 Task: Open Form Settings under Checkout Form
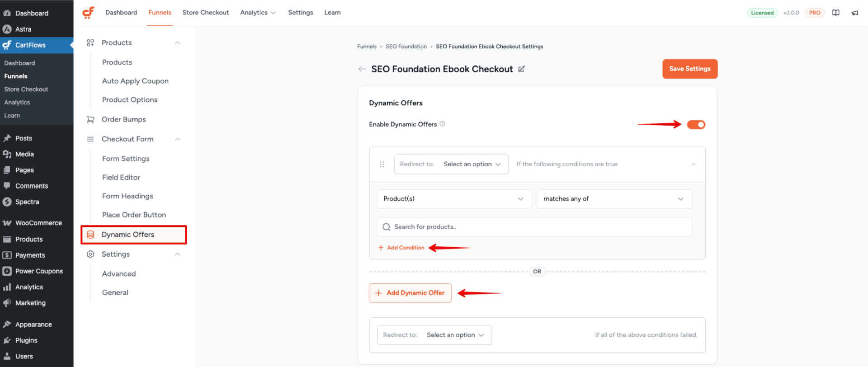pyautogui.click(x=126, y=159)
